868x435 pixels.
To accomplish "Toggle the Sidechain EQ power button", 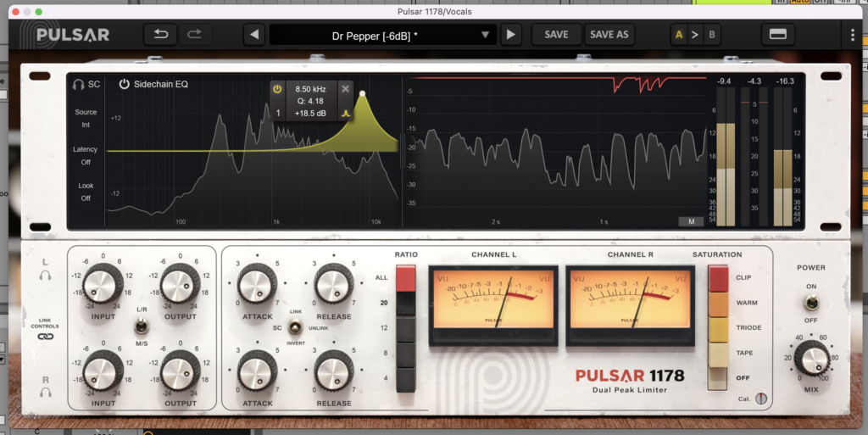I will pyautogui.click(x=124, y=84).
